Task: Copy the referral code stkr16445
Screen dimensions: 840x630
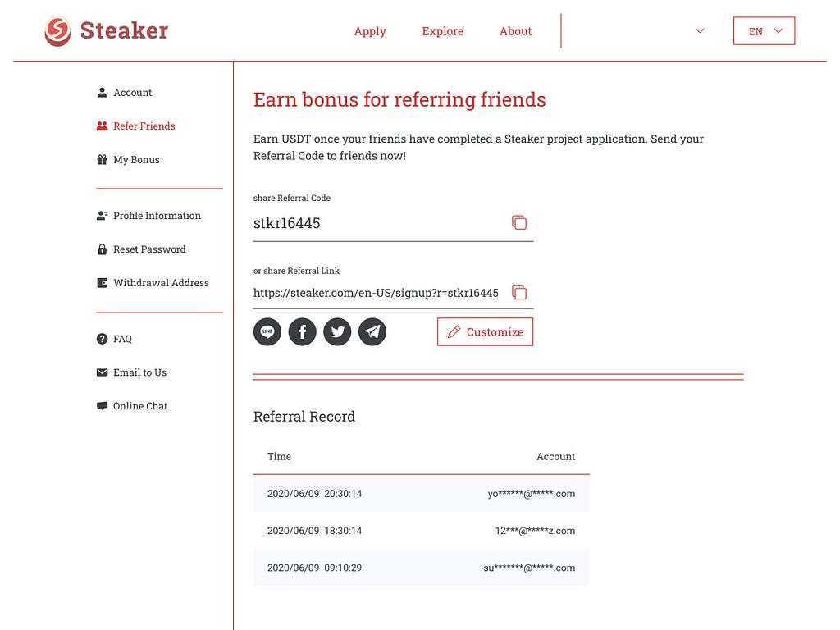Action: (x=519, y=222)
